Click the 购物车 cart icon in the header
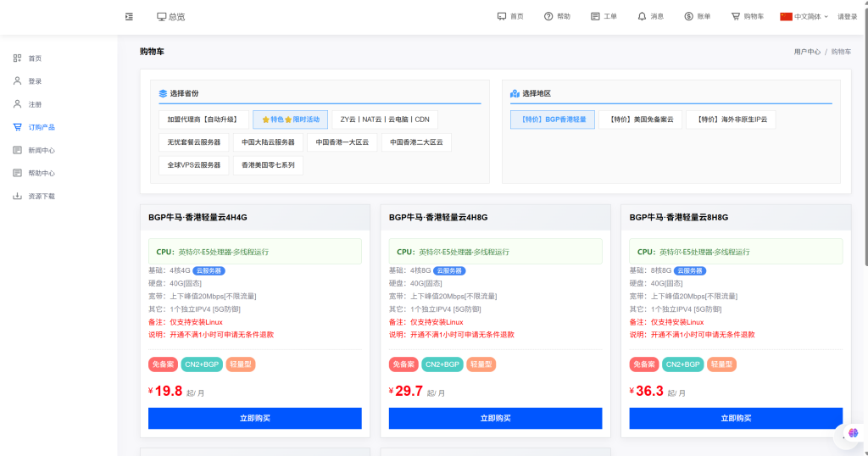This screenshot has height=456, width=868. (735, 17)
